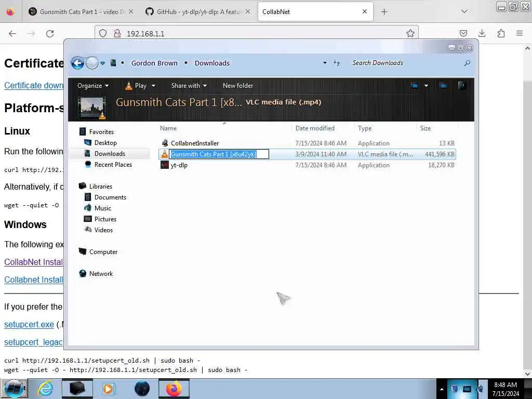Open the Firefox list all tabs dropdown
Image resolution: width=532 pixels, height=399 pixels.
point(464,11)
